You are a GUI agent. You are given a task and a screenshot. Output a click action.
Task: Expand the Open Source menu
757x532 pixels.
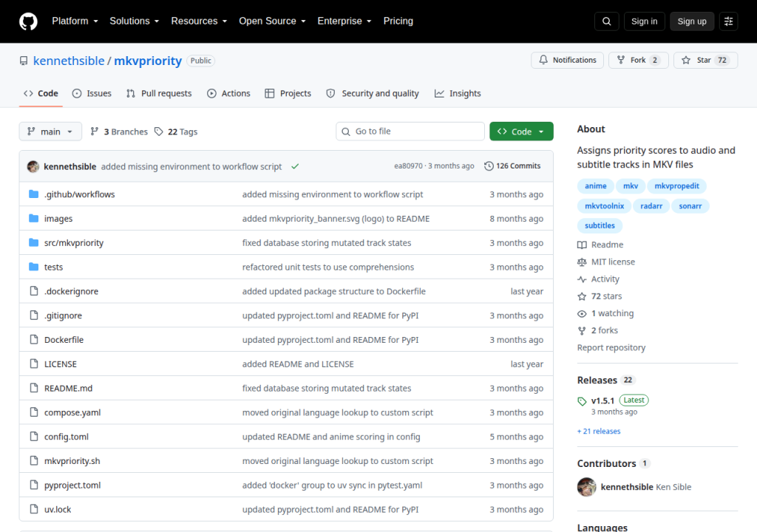pos(272,21)
